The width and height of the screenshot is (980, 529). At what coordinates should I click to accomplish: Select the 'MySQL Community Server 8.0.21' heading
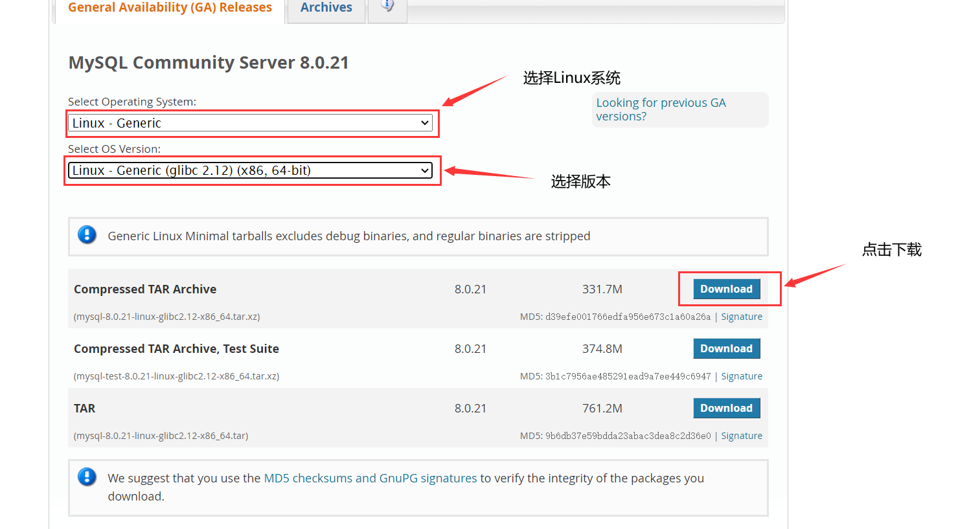pos(209,62)
